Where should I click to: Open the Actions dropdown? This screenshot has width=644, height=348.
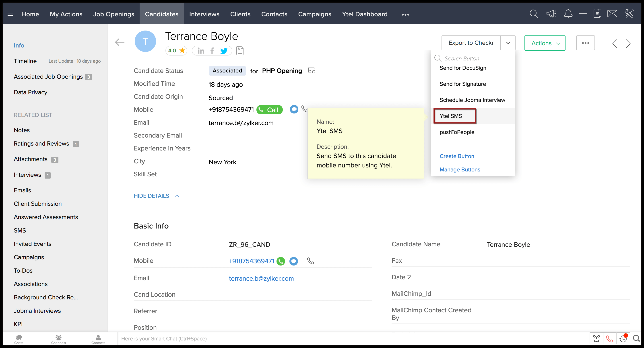click(x=545, y=43)
